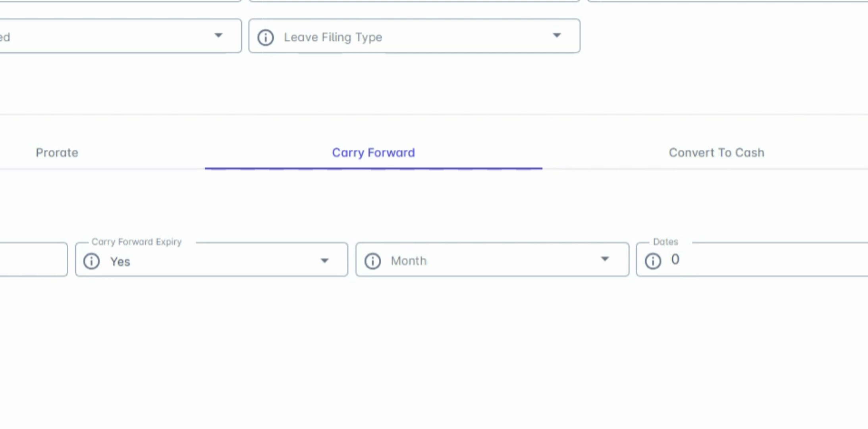
Task: Click the Dates floating label
Action: point(665,242)
